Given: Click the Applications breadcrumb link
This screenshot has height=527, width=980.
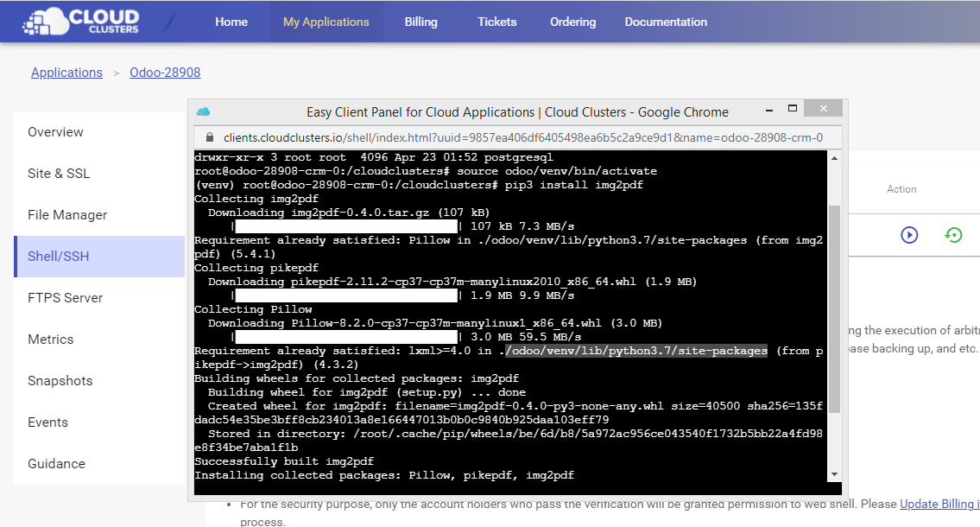Looking at the screenshot, I should click(x=66, y=73).
